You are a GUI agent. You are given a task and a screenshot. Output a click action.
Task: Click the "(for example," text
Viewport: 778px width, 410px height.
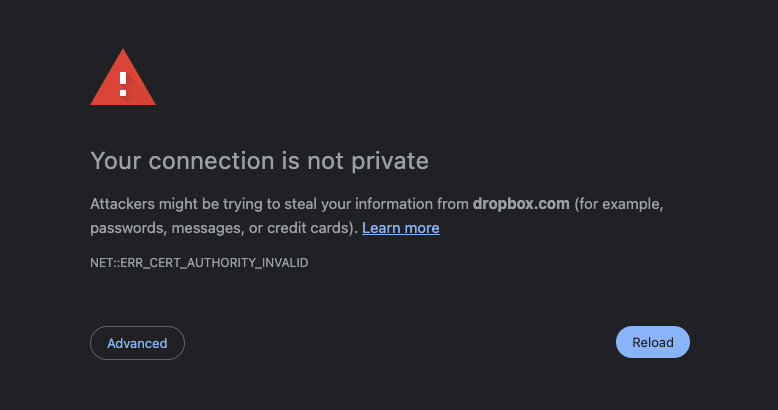(x=619, y=204)
